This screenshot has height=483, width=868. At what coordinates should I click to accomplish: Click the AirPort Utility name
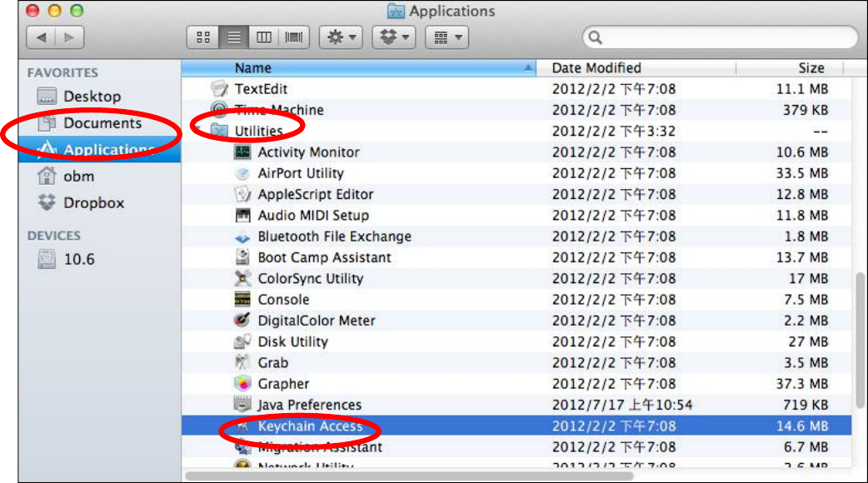[301, 173]
